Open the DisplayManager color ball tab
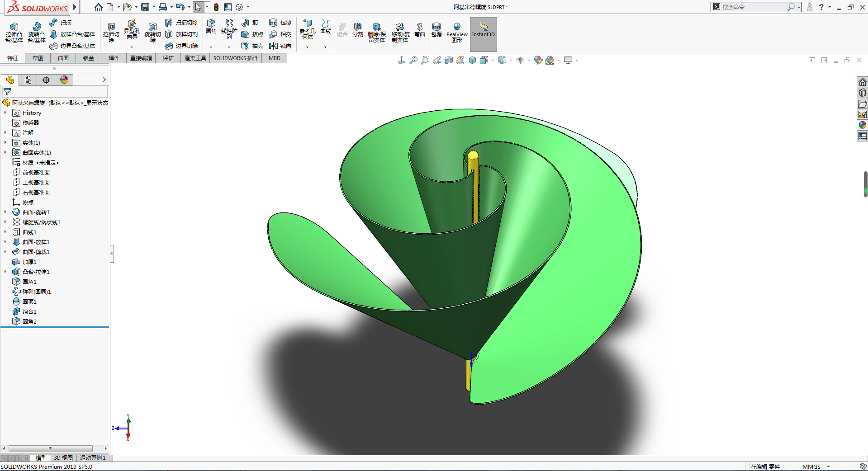 click(64, 80)
